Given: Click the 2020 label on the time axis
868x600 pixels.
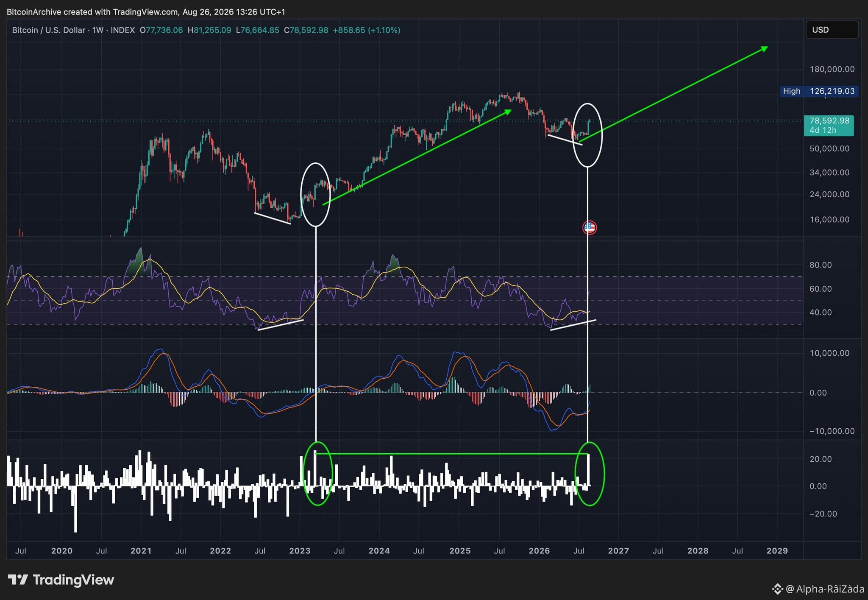Looking at the screenshot, I should point(62,551).
